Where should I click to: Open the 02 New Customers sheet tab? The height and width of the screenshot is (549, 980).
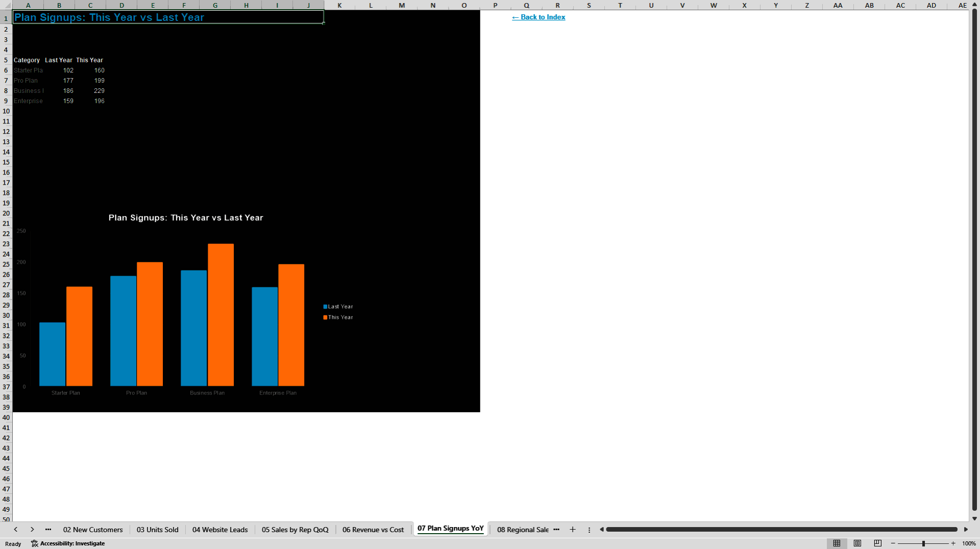(x=93, y=530)
